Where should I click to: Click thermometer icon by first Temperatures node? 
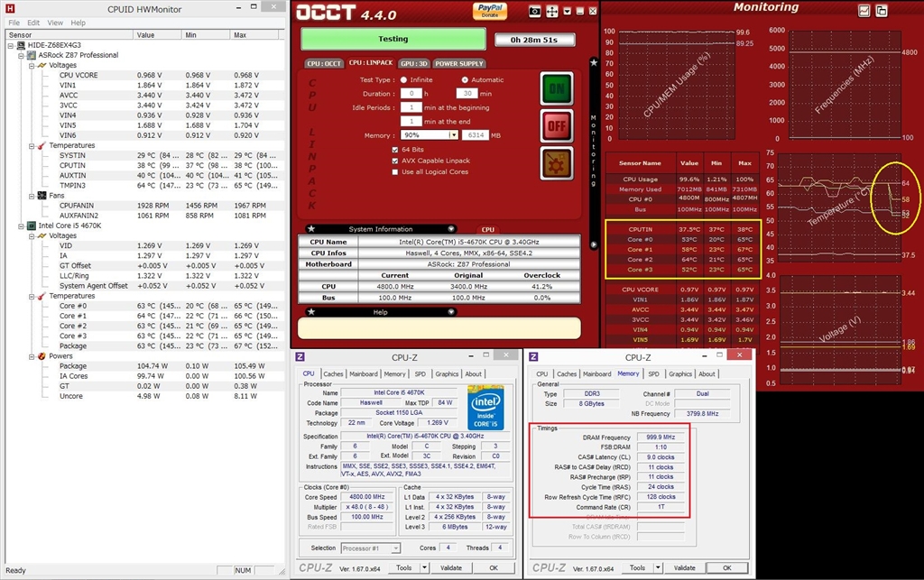pos(42,145)
